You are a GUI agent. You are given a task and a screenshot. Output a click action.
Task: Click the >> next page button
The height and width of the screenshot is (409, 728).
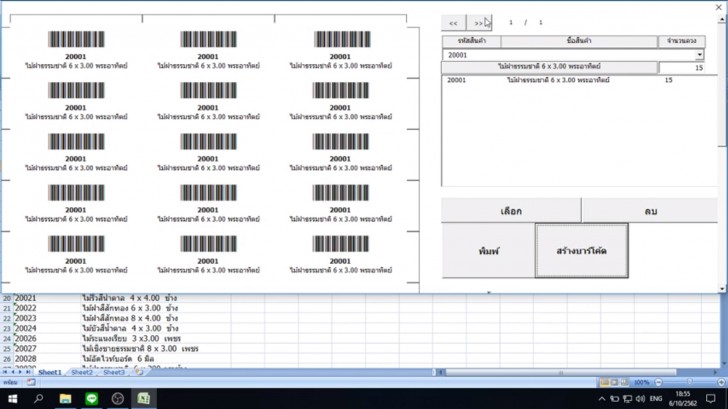479,23
